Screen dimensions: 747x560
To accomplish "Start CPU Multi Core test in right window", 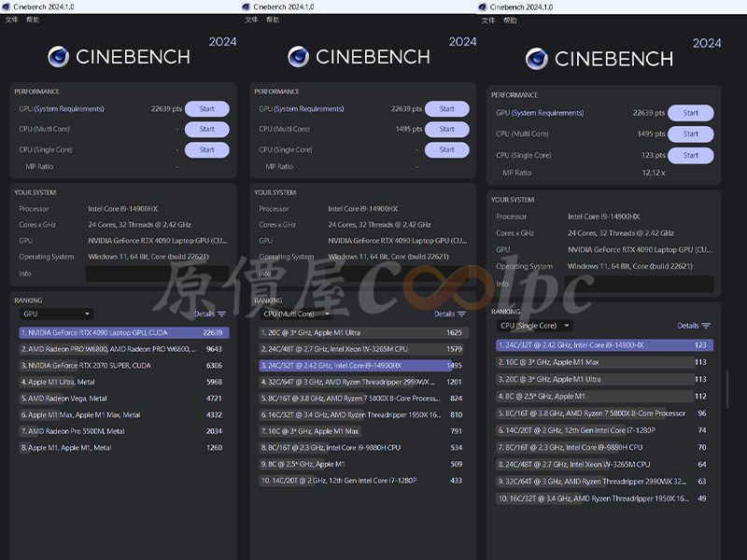I will [x=691, y=133].
